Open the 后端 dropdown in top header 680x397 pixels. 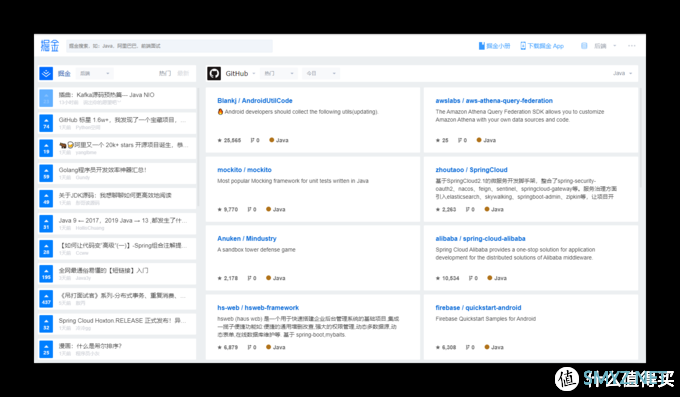605,46
